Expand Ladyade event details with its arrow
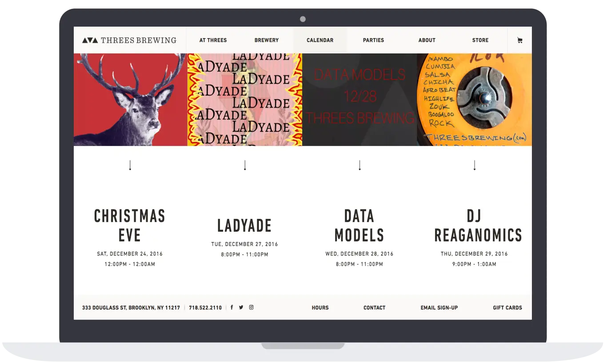The height and width of the screenshot is (364, 607). click(x=245, y=164)
